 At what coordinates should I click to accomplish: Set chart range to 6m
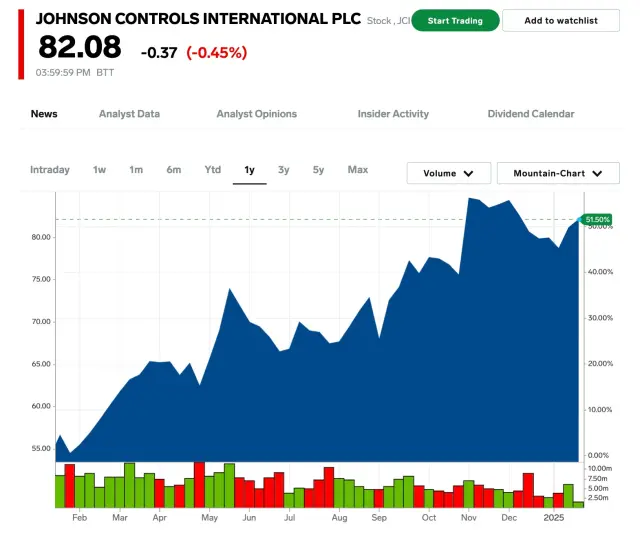[174, 170]
